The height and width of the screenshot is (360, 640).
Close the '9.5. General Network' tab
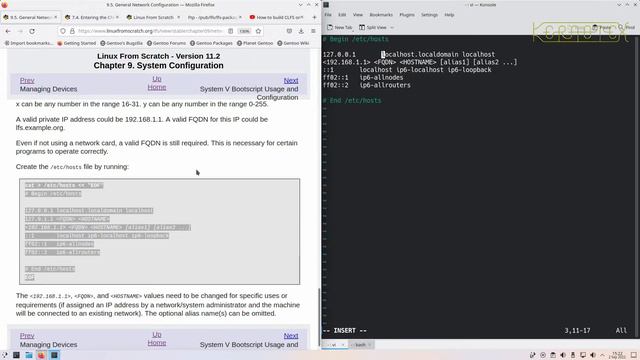[x=56, y=17]
